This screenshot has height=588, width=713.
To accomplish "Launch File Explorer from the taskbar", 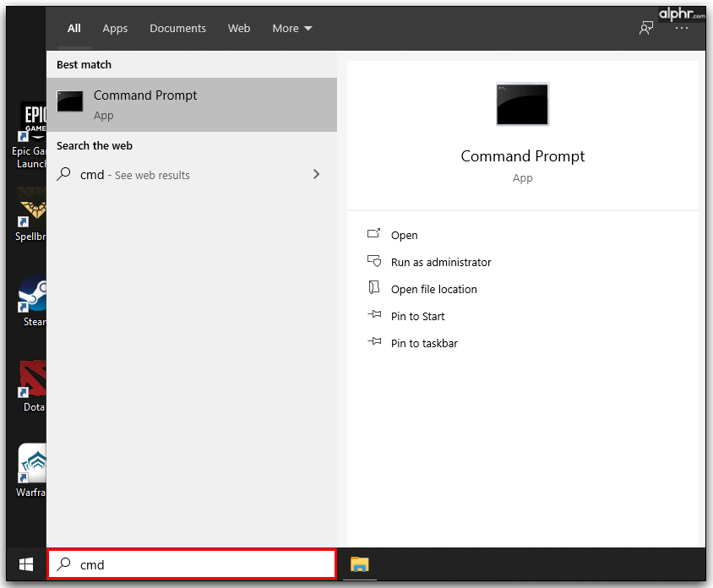I will [360, 564].
